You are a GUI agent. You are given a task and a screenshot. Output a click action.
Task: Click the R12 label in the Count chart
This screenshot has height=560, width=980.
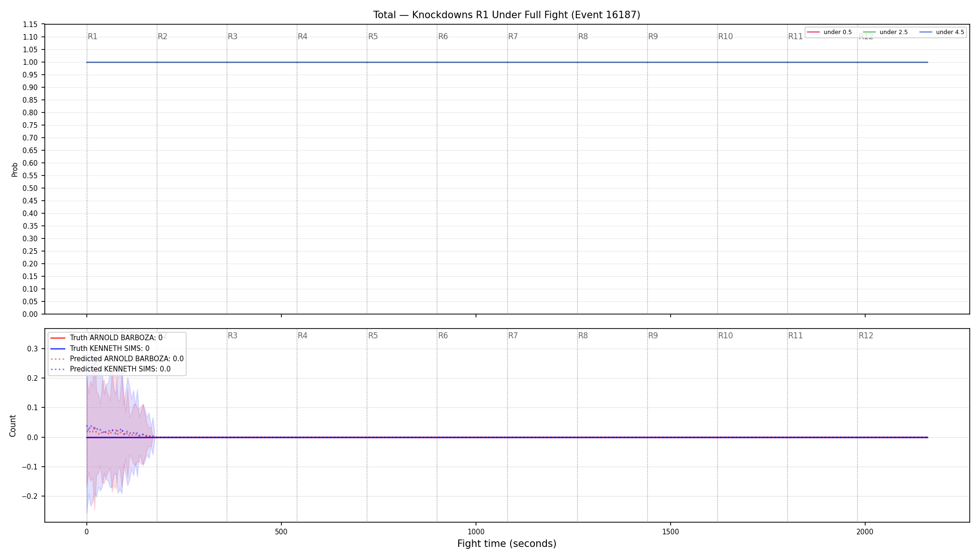(x=866, y=336)
